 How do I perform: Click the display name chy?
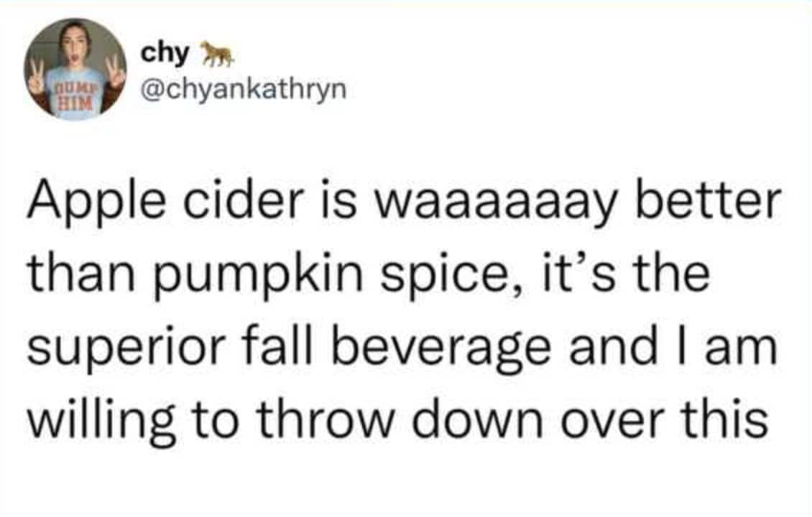point(166,52)
